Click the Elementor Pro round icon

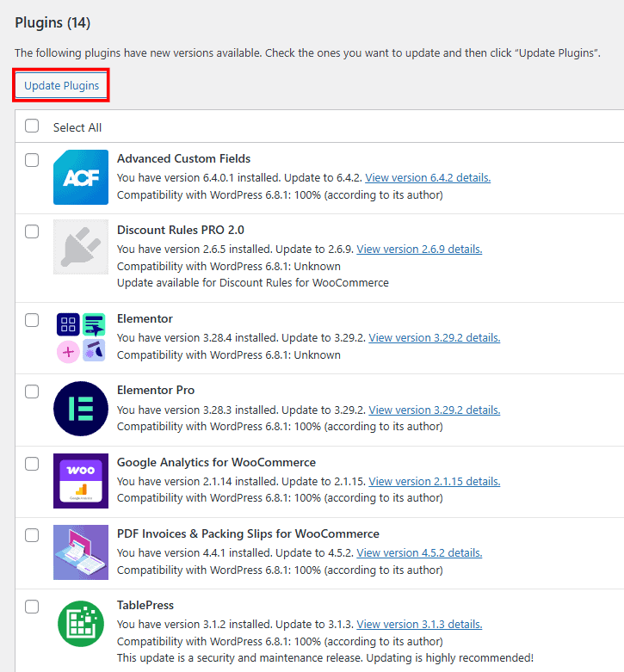(81, 409)
